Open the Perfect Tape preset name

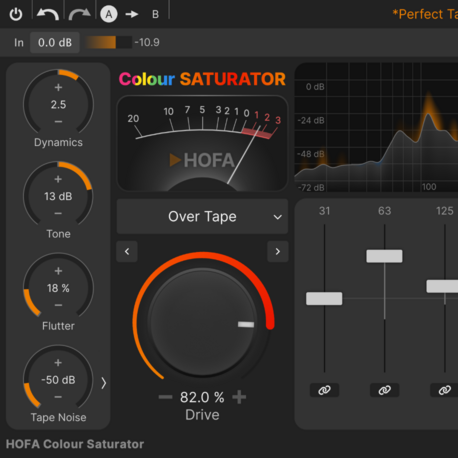[x=425, y=14]
